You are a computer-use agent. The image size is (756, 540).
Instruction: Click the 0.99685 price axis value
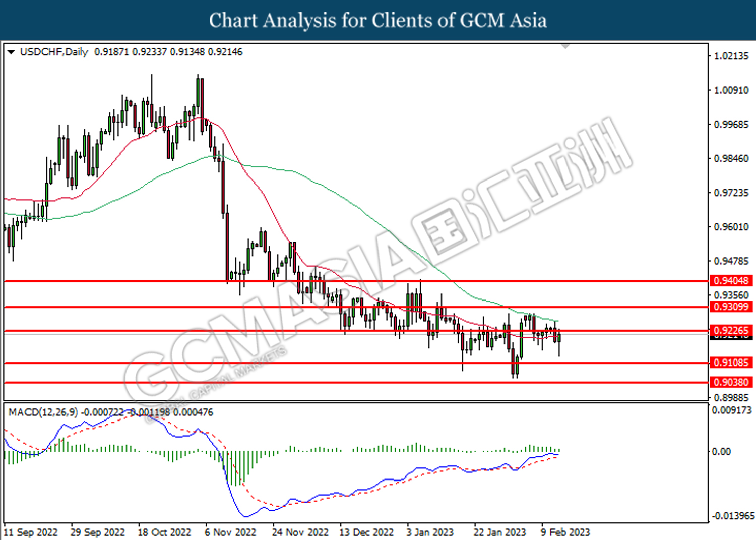point(731,124)
